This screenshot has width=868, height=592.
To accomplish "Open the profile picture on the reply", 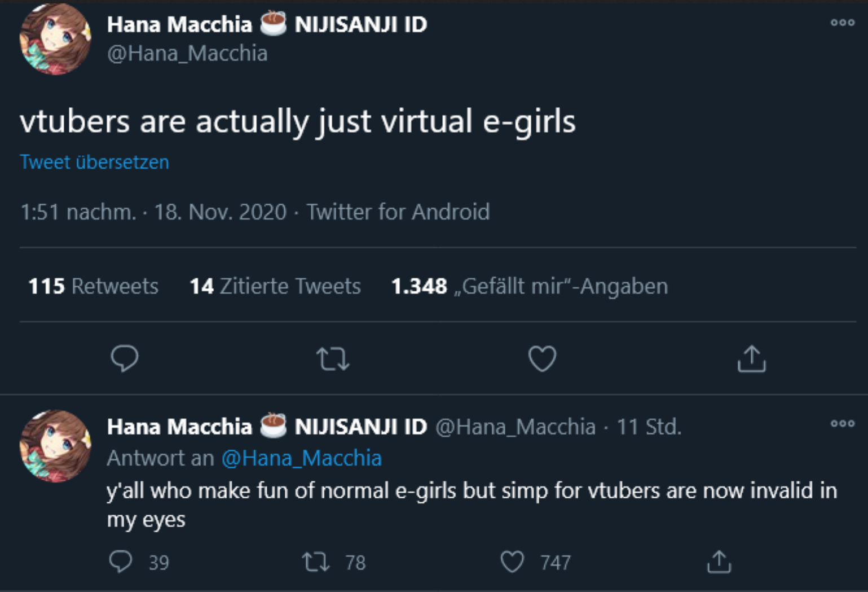I will [55, 446].
